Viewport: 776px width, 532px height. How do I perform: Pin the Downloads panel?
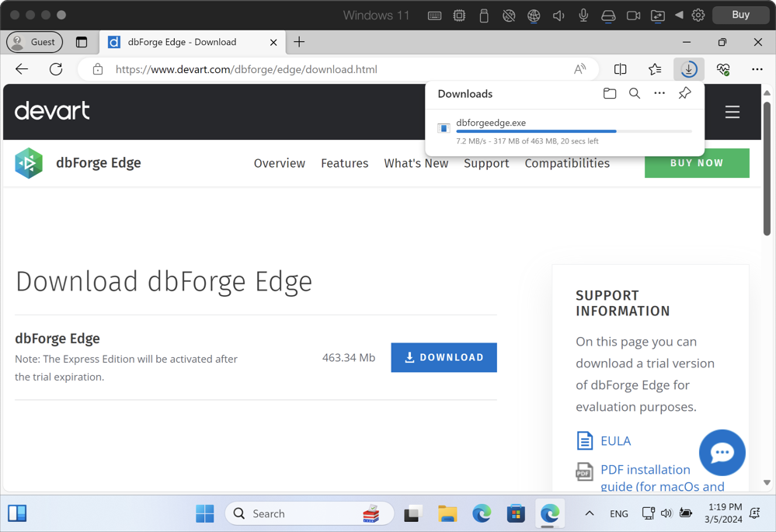[684, 93]
